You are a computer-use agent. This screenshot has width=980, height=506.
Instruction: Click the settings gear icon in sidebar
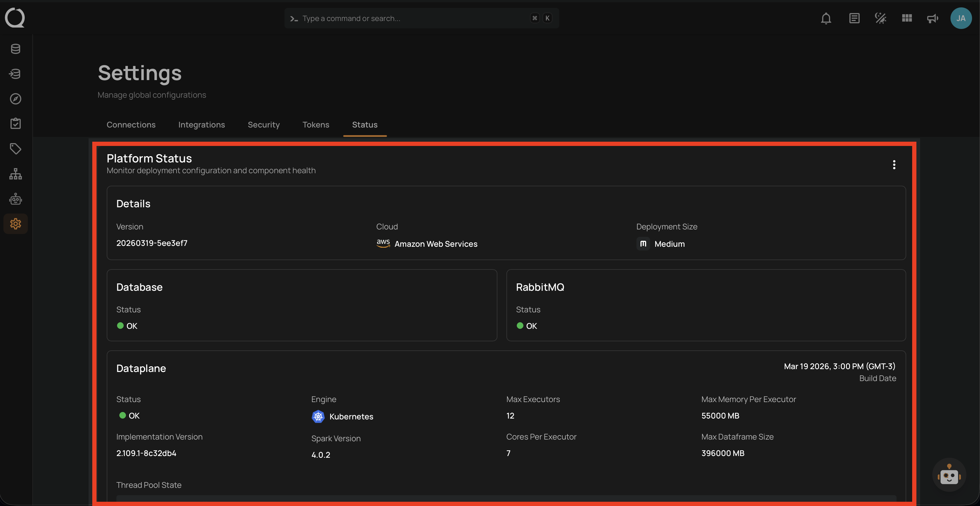16,224
